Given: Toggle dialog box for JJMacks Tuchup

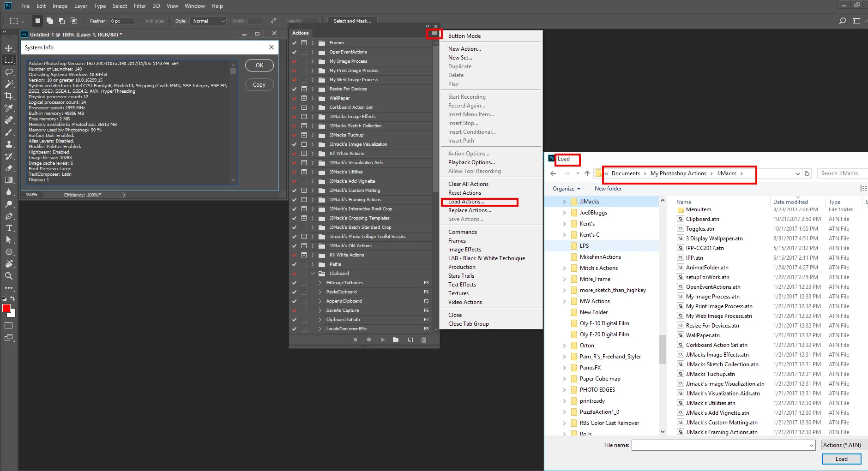Looking at the screenshot, I should [x=304, y=135].
